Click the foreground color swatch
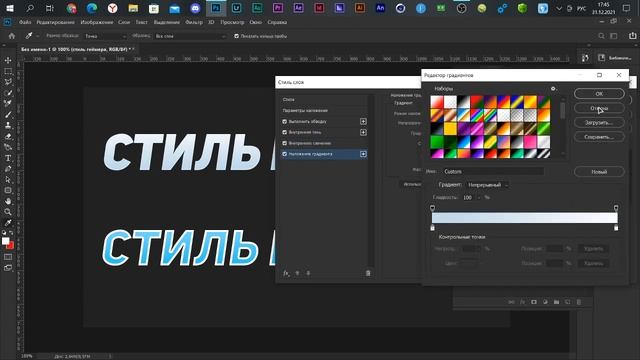 click(5, 241)
